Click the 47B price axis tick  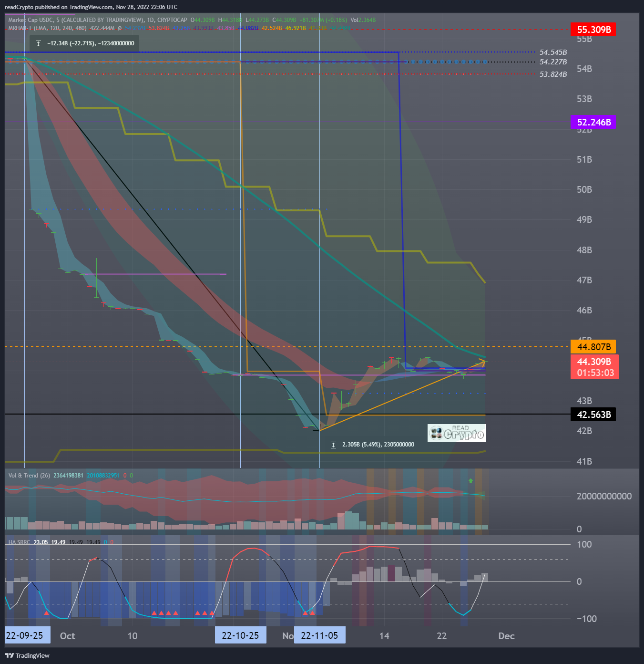pos(584,280)
